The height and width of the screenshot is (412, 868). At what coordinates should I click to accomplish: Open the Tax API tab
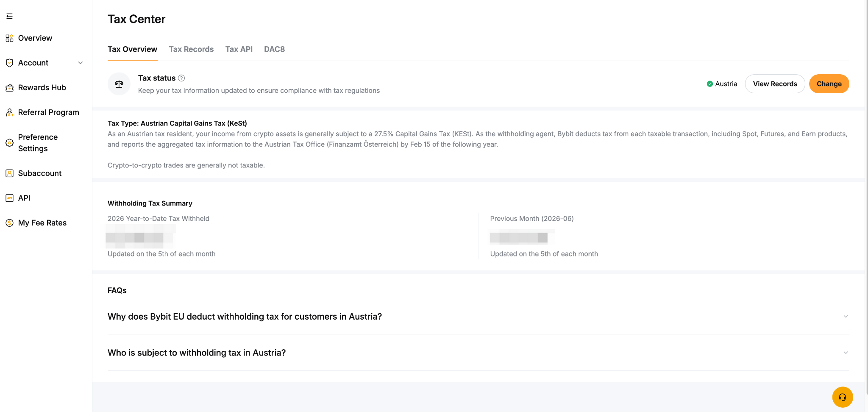click(x=239, y=49)
